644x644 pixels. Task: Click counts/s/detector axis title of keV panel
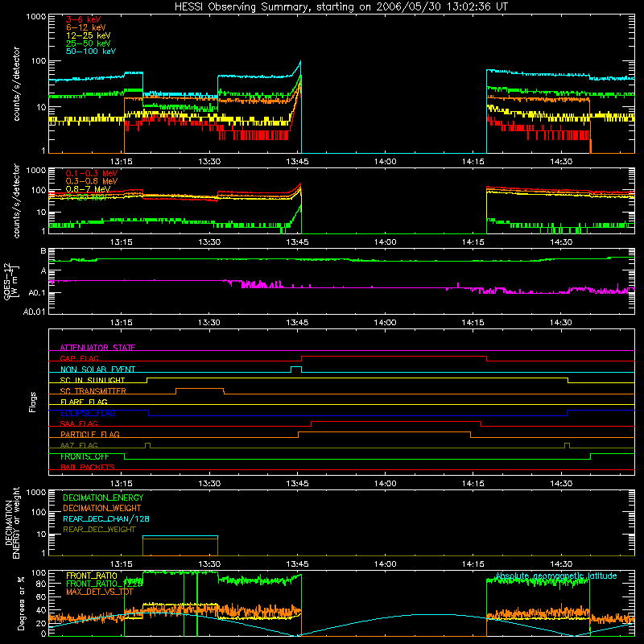tap(16, 84)
